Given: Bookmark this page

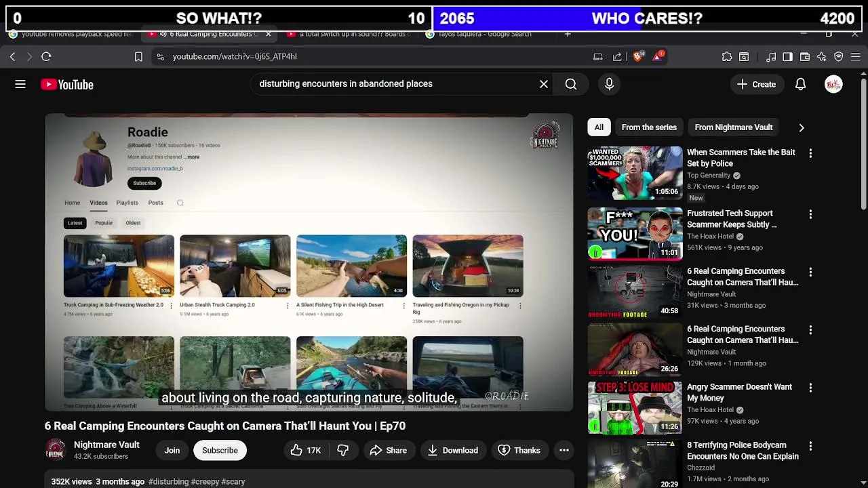Looking at the screenshot, I should [138, 57].
